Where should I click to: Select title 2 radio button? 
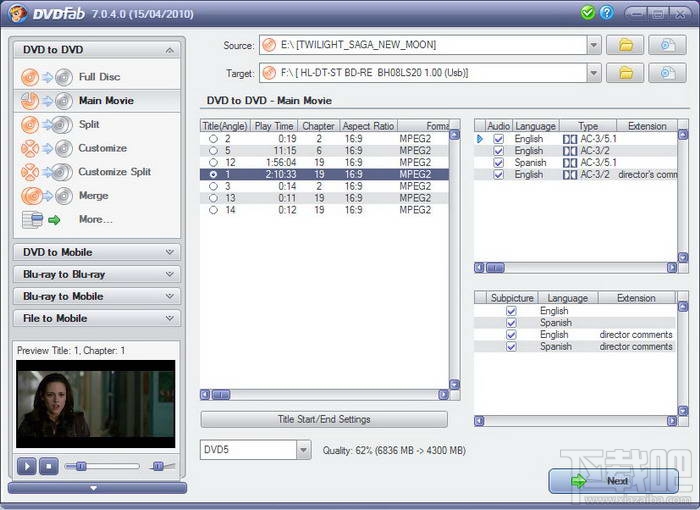[x=213, y=139]
